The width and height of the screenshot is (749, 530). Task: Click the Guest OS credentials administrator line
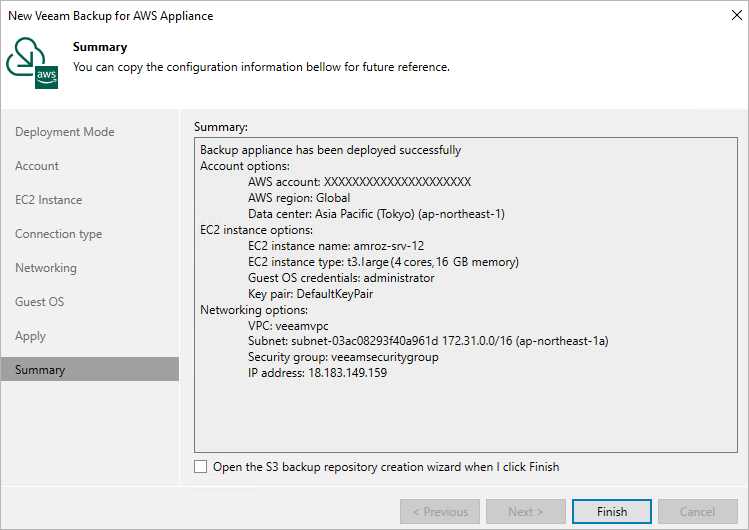coord(341,278)
